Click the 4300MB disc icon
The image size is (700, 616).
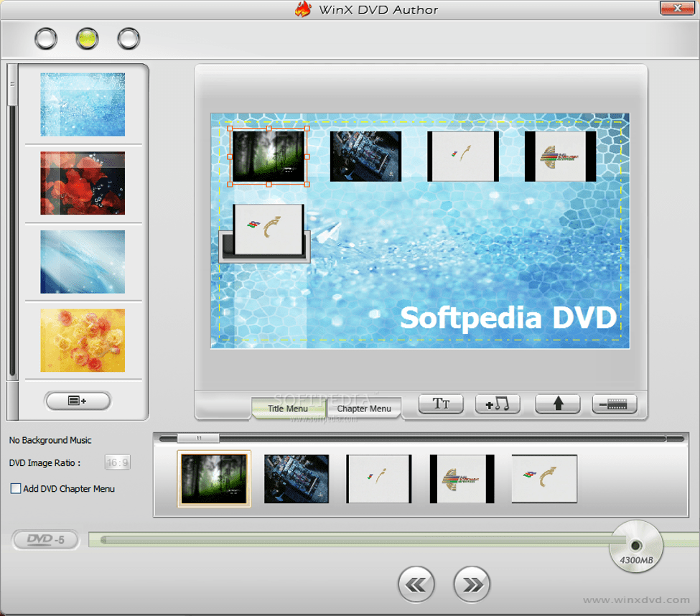click(636, 546)
